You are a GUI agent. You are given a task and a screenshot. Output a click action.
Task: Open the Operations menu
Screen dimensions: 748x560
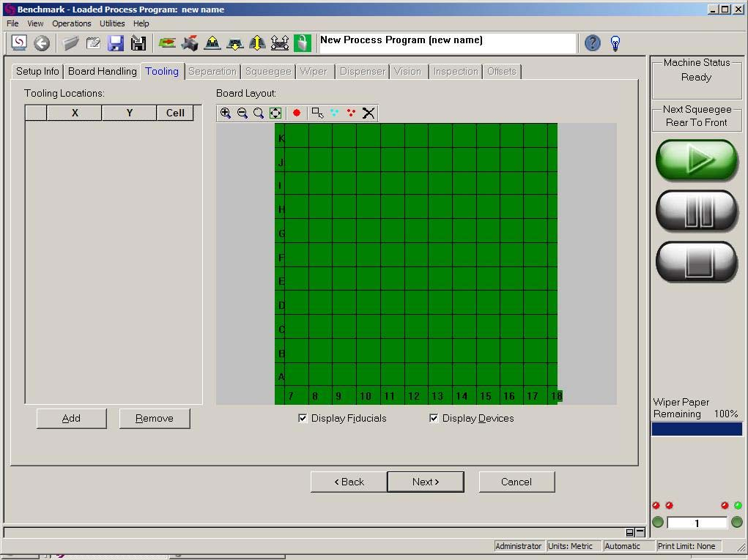click(x=72, y=23)
